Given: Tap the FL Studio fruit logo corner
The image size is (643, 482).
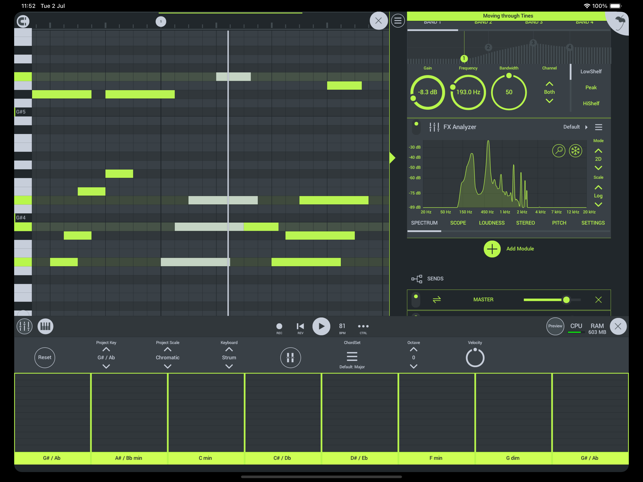Looking at the screenshot, I should click(619, 22).
